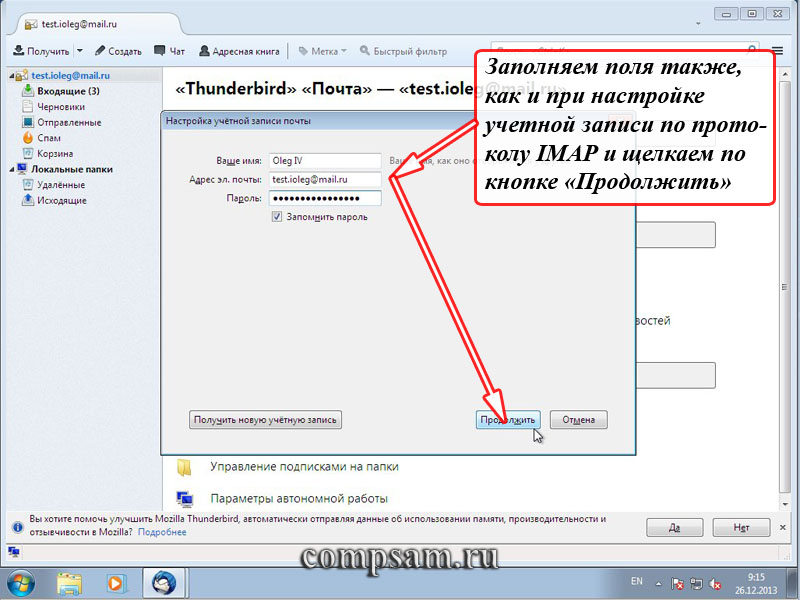Click Создать to compose a message
Viewport: 800px width, 600px height.
(118, 51)
